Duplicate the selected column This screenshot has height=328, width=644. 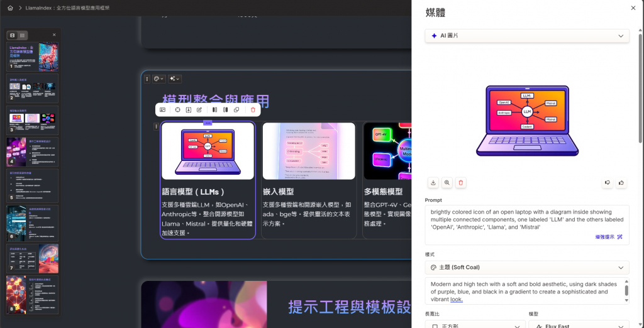tap(236, 110)
